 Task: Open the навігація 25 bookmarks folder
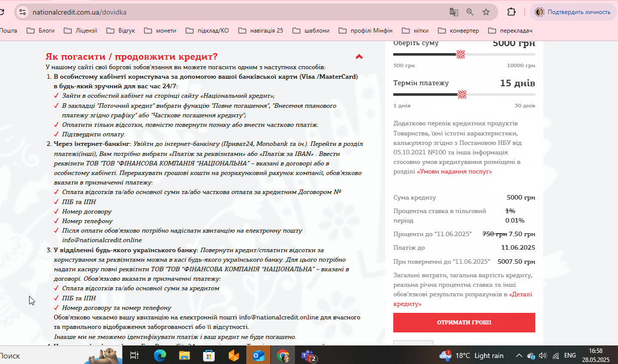261,31
